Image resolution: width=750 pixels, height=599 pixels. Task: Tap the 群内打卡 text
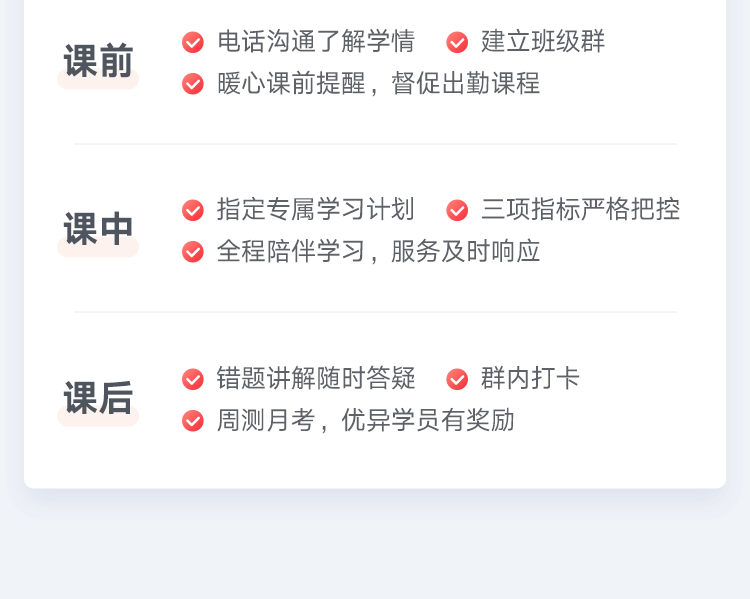pos(530,379)
